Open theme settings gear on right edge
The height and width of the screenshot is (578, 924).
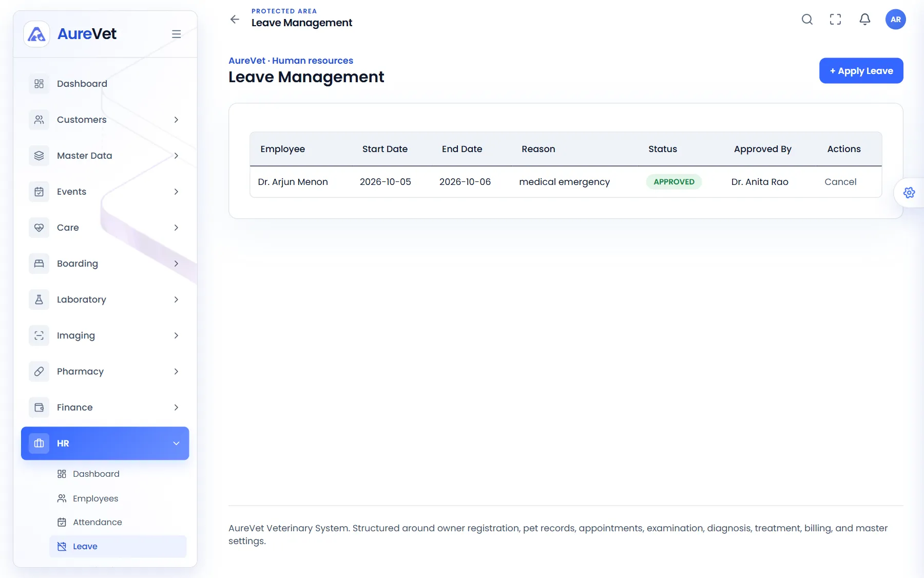click(x=909, y=193)
